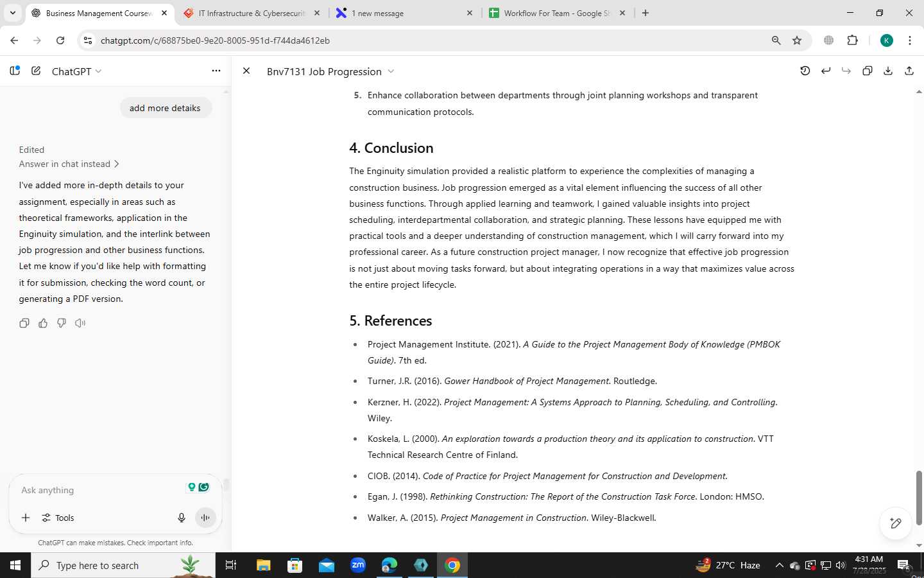Click the Windows taskbar search box

tap(123, 565)
